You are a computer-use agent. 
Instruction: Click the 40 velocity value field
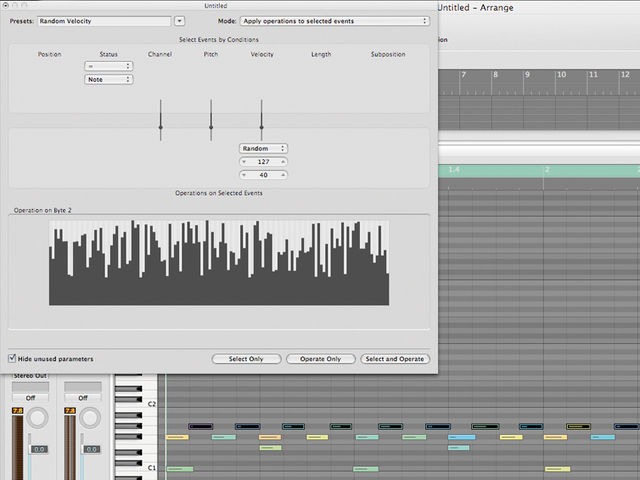(263, 175)
